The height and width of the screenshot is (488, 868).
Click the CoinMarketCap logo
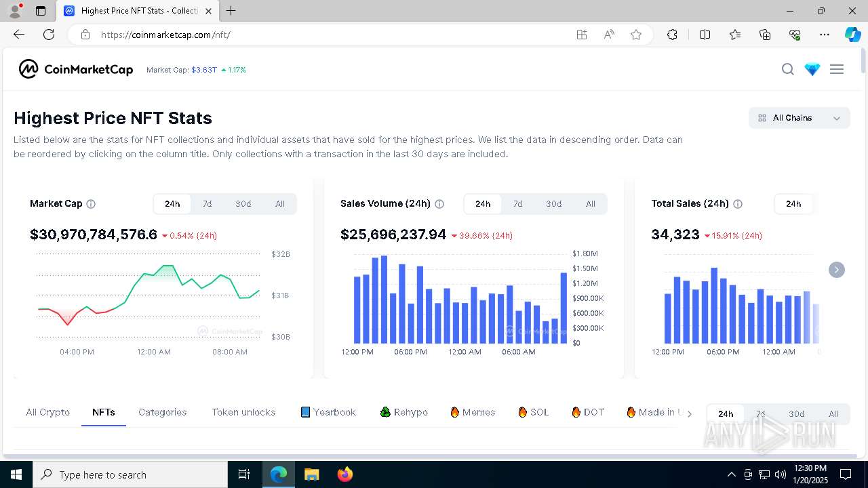76,69
